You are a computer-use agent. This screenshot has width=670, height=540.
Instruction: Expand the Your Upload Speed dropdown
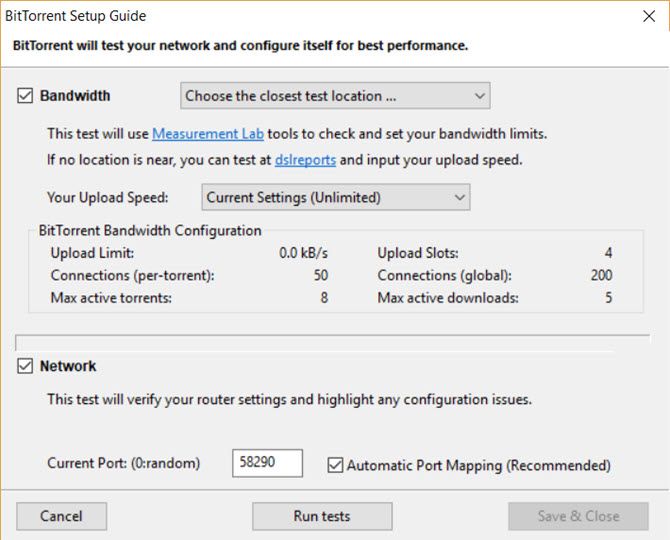(x=335, y=198)
